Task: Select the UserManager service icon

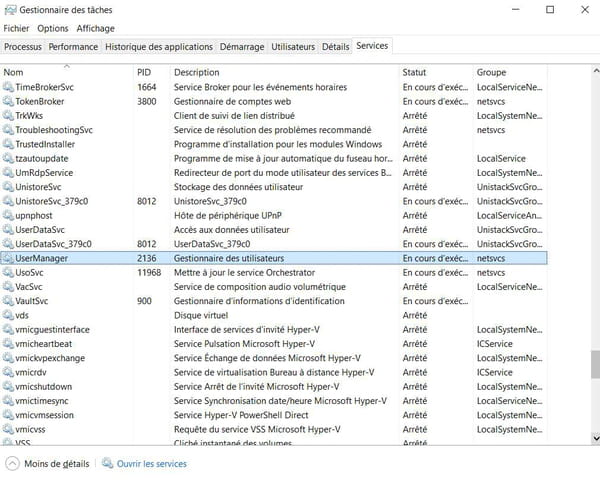Action: tap(8, 258)
